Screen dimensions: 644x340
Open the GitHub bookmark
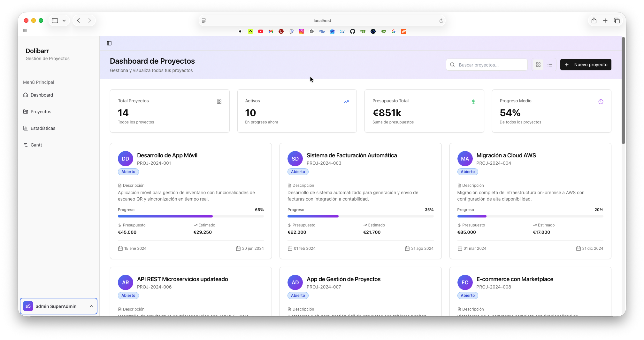click(353, 31)
